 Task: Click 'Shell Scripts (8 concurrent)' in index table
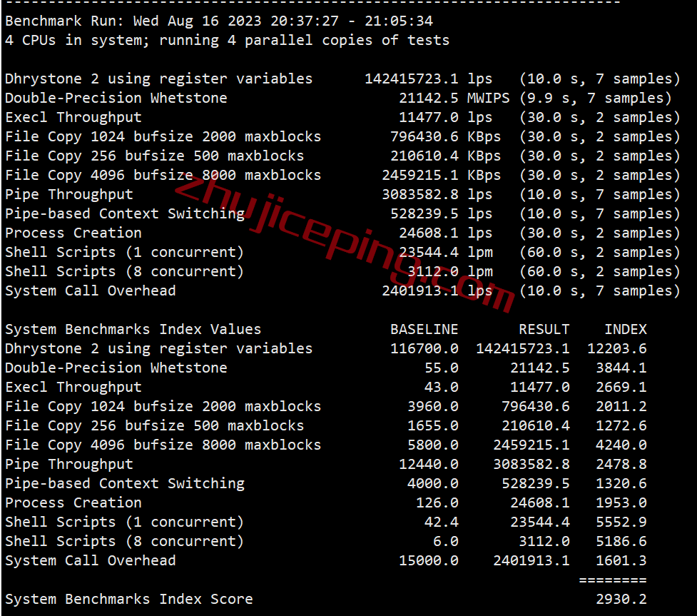pos(124,541)
